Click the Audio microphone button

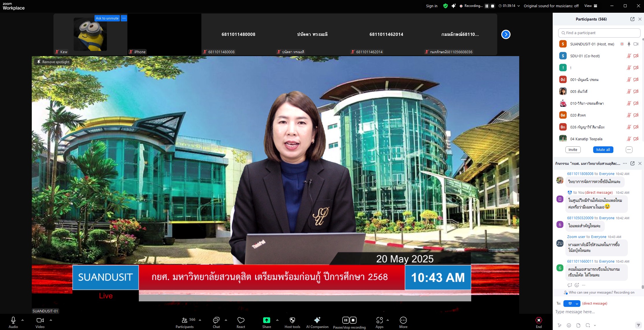pos(13,322)
